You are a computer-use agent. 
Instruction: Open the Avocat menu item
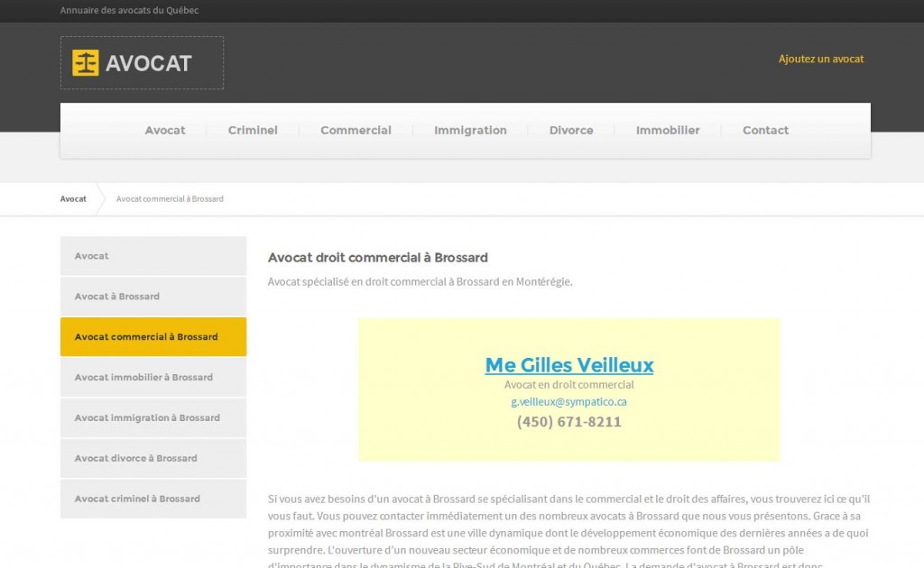[x=164, y=130]
